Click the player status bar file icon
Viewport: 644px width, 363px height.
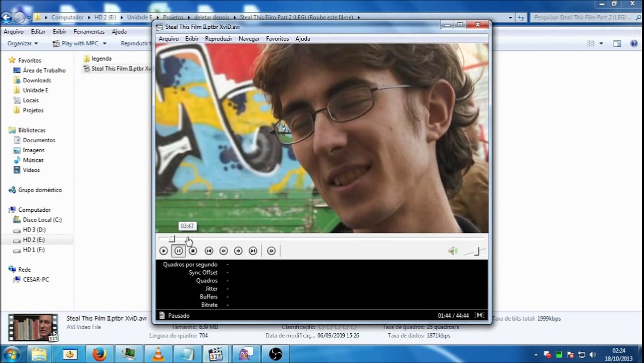coord(162,316)
